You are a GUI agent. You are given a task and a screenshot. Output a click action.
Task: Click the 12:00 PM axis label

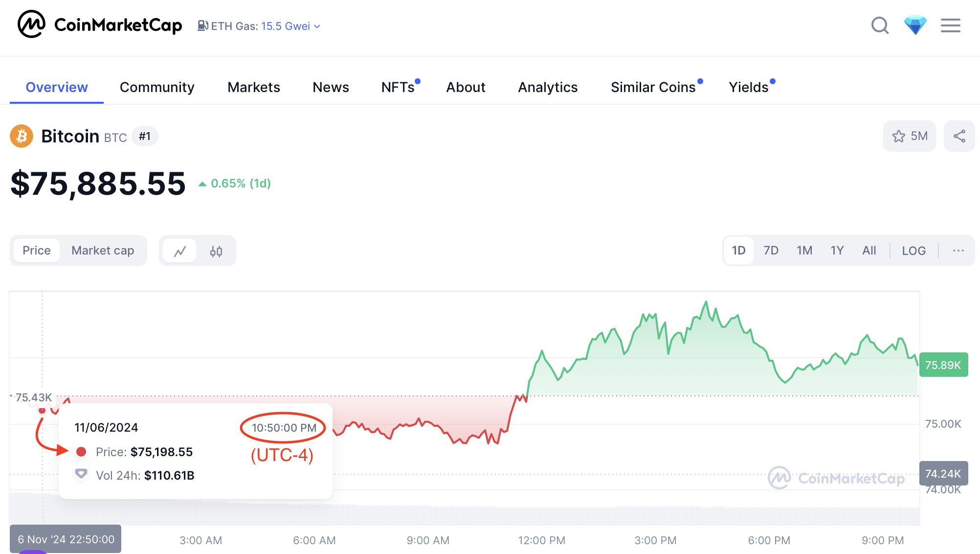coord(541,540)
